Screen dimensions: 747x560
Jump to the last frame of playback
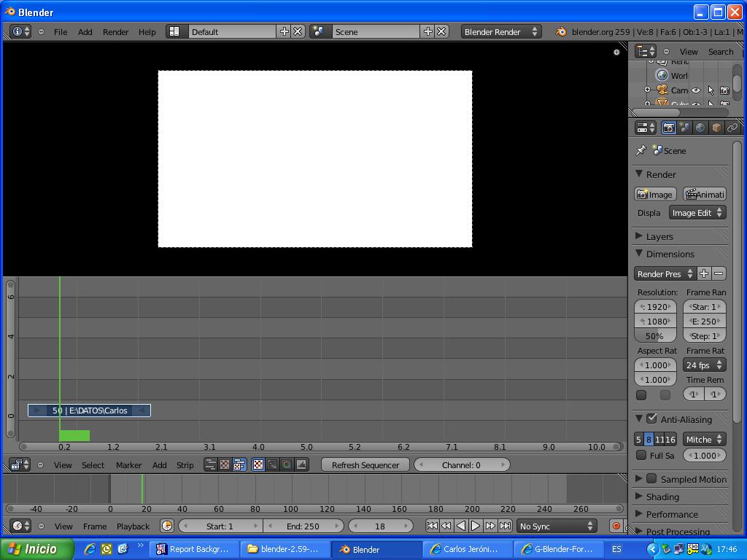coord(505,526)
